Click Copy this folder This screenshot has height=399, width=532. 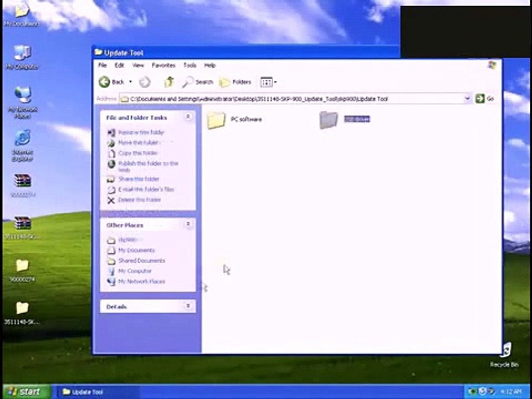132,154
